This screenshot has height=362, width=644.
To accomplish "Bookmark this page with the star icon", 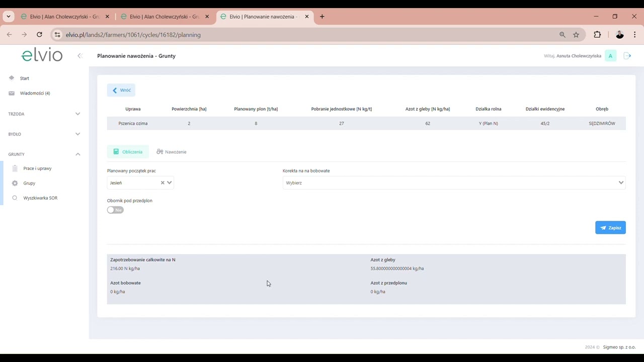I will tap(576, 35).
